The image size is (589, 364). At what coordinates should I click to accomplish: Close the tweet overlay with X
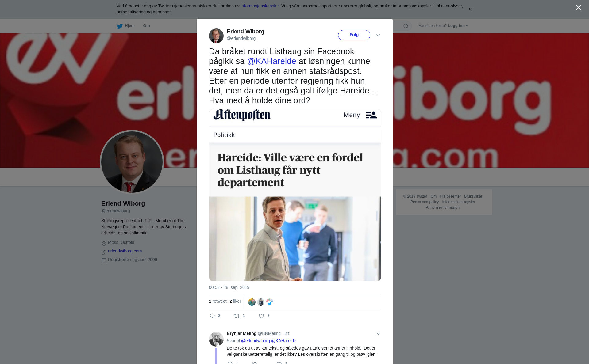[579, 8]
